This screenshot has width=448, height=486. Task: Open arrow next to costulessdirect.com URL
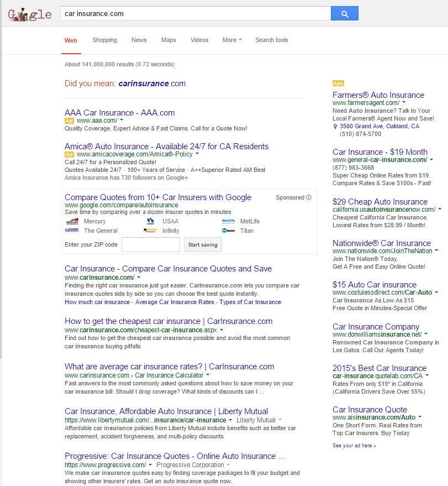click(436, 292)
